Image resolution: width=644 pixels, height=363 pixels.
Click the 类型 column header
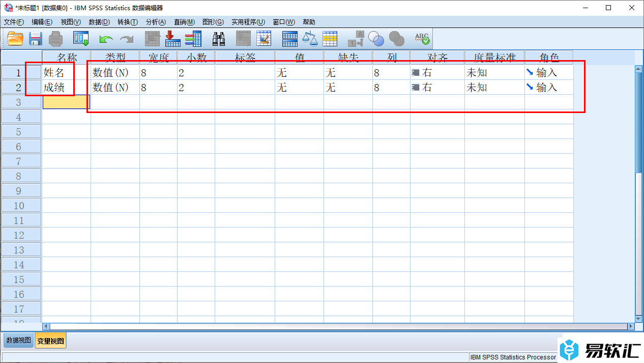(x=115, y=58)
